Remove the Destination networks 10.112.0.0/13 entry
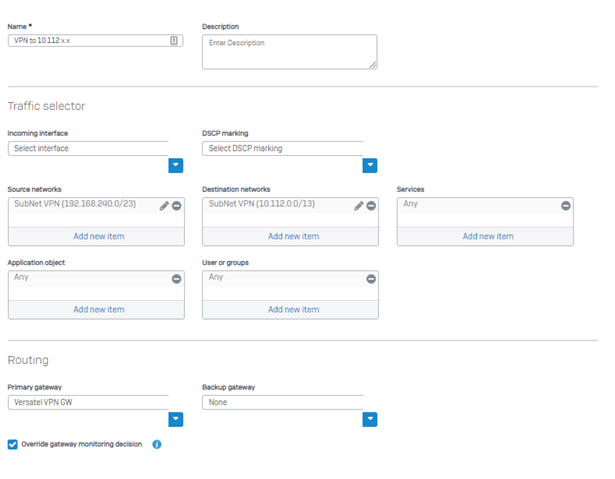Screen dimensions: 615x479 pyautogui.click(x=371, y=206)
